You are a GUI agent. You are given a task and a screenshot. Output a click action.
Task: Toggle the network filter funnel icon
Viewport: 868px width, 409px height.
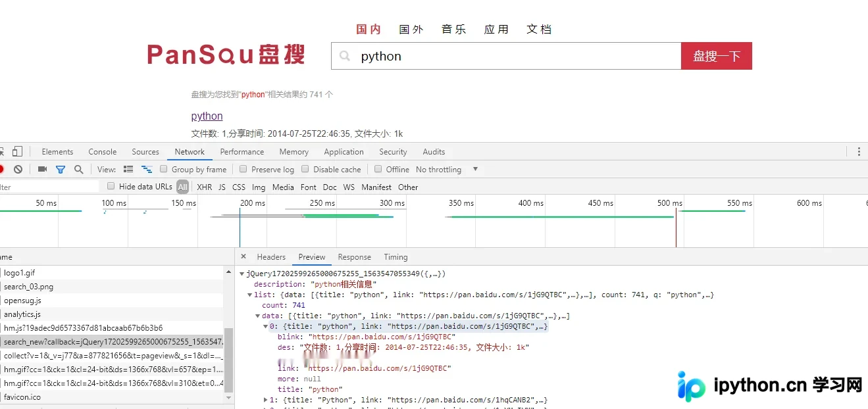point(61,169)
